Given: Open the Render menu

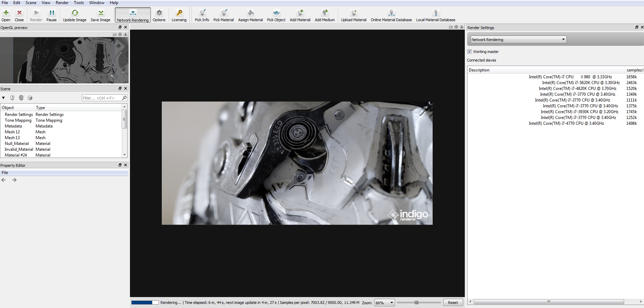Looking at the screenshot, I should pos(62,3).
